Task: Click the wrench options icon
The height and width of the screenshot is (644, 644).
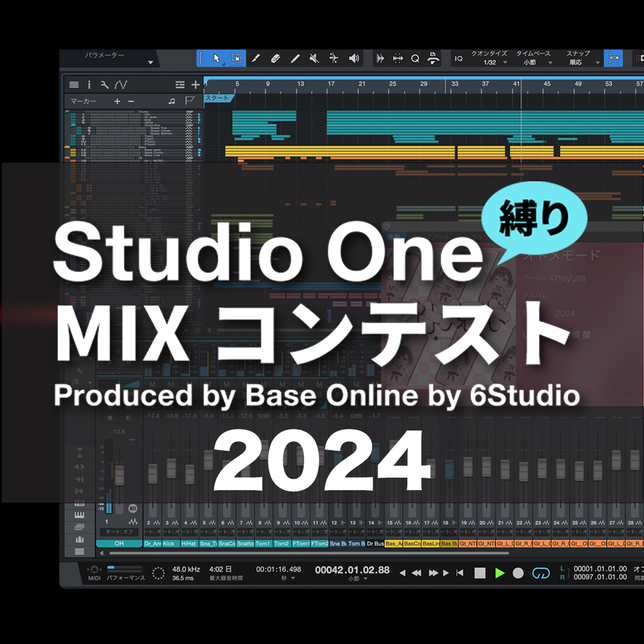Action: 104,85
